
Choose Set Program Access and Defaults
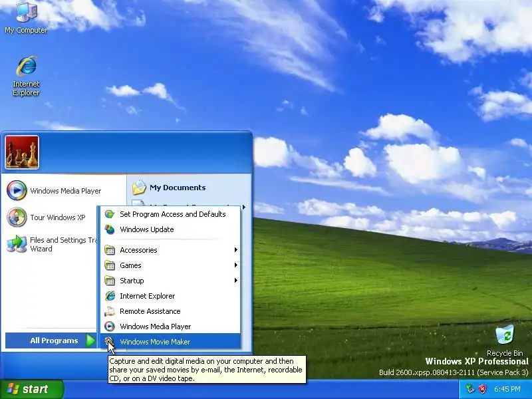coord(170,214)
